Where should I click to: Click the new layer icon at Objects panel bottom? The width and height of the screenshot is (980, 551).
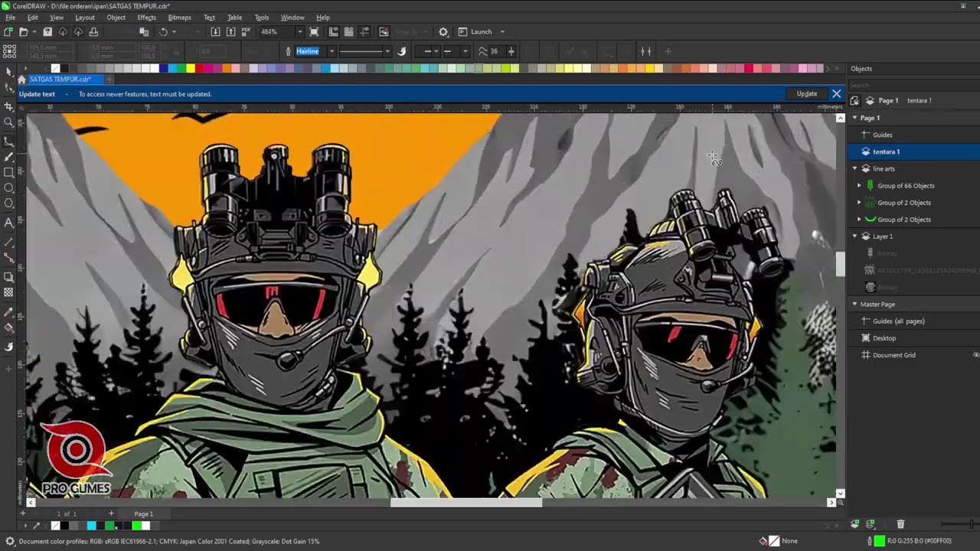pos(855,524)
